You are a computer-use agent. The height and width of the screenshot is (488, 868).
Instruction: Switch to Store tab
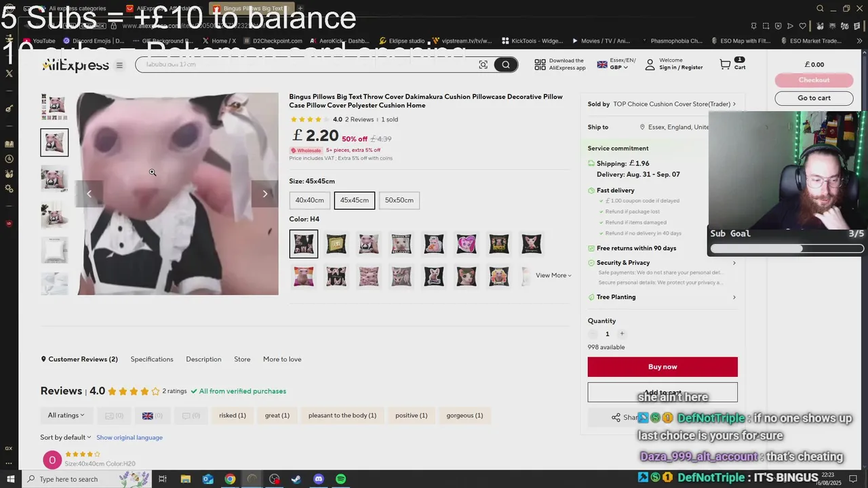coord(242,359)
